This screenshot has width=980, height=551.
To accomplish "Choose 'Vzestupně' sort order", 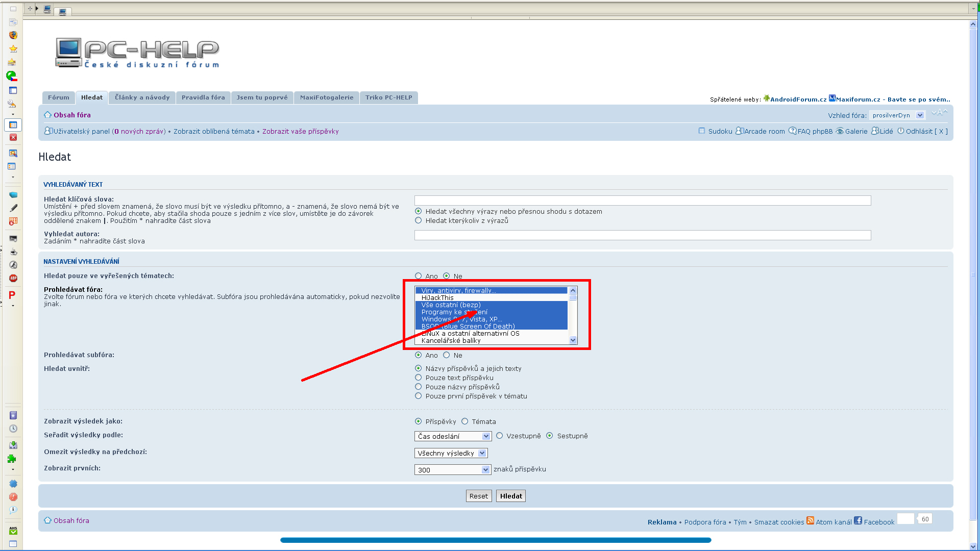I will pyautogui.click(x=500, y=436).
